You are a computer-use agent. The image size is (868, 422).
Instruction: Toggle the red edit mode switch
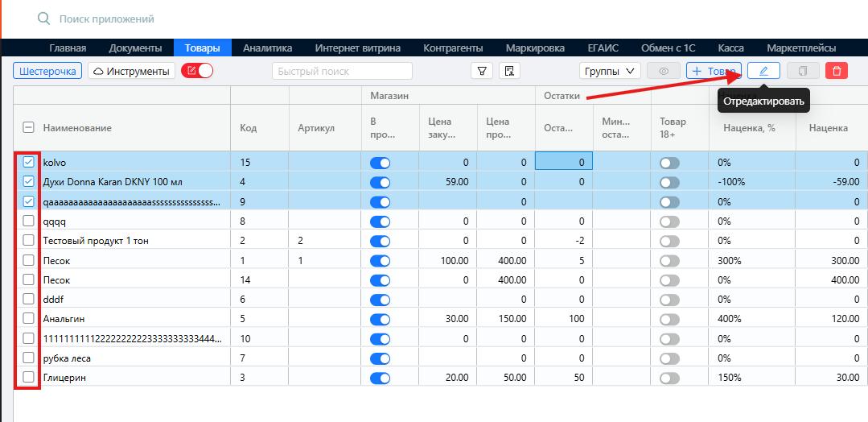(x=198, y=71)
